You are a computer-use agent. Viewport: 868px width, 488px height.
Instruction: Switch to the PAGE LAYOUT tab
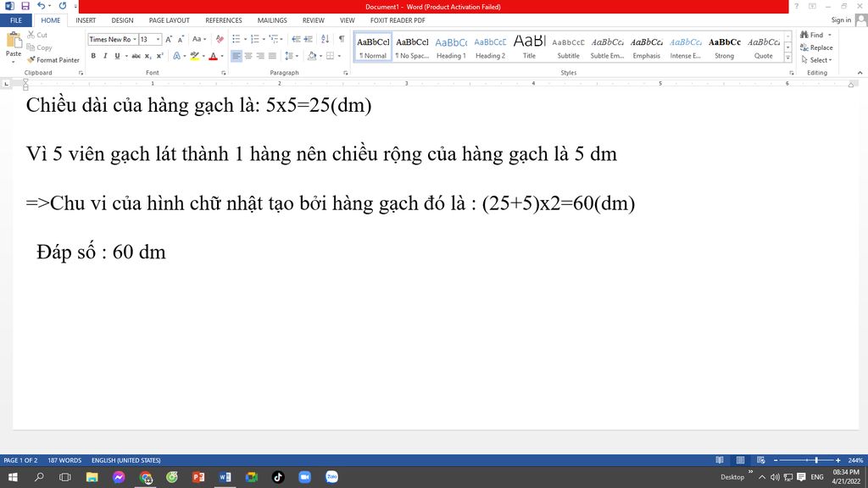click(170, 20)
